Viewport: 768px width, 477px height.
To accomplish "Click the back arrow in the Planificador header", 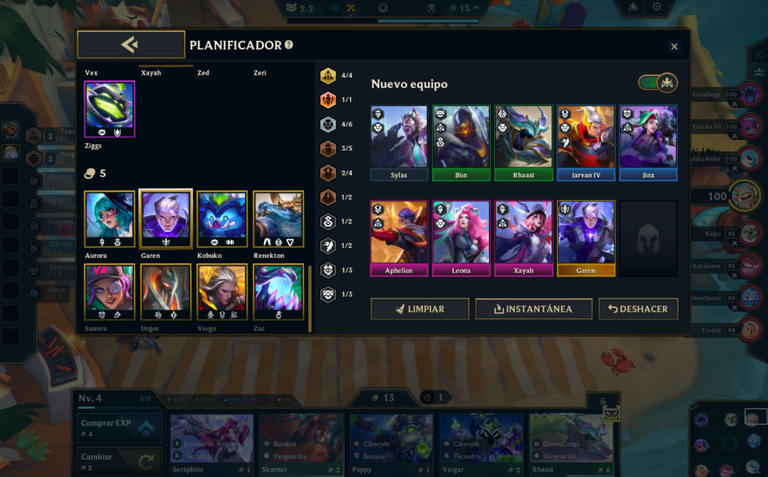I will 131,45.
